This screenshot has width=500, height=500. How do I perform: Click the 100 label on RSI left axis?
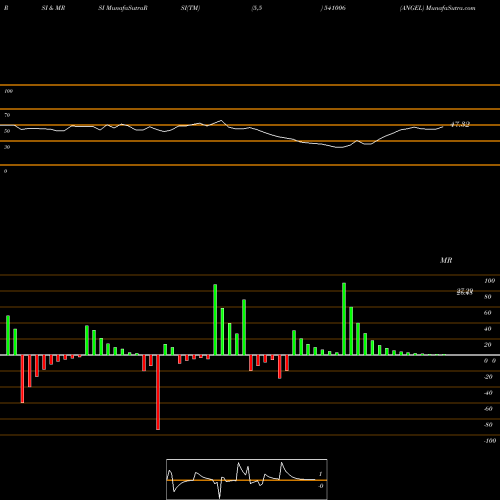tap(8, 91)
